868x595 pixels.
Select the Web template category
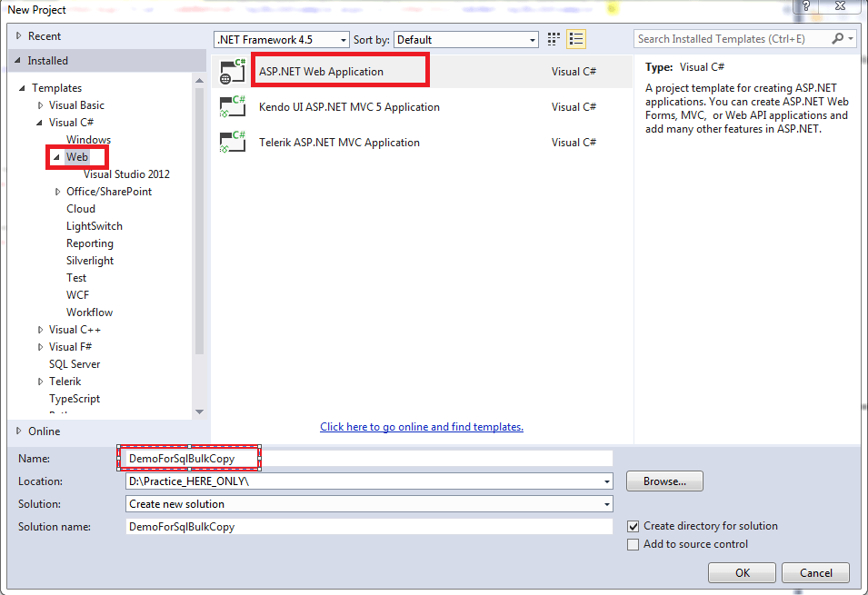click(x=77, y=157)
